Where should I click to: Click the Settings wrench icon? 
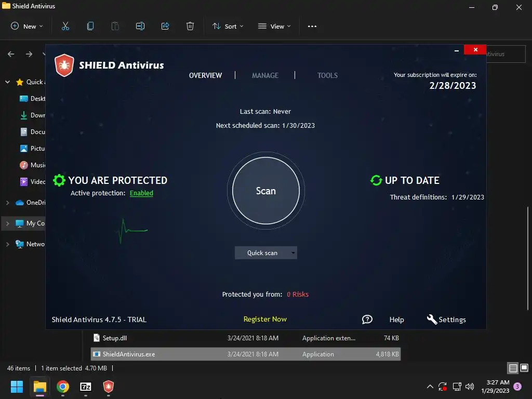click(432, 320)
